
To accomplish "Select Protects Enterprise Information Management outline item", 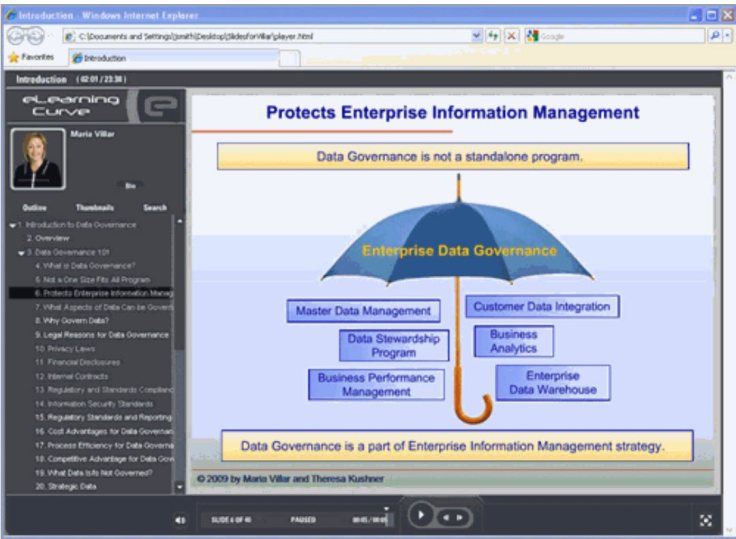I will coord(91,293).
